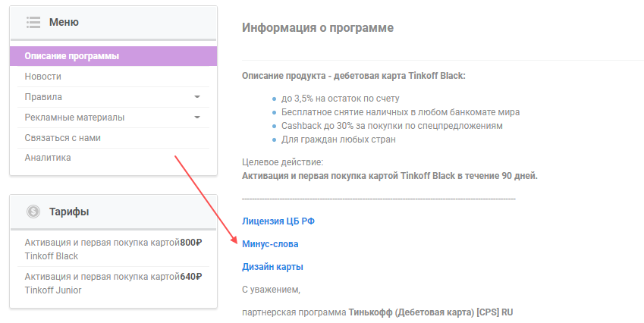Click the Меню list icon

(33, 22)
